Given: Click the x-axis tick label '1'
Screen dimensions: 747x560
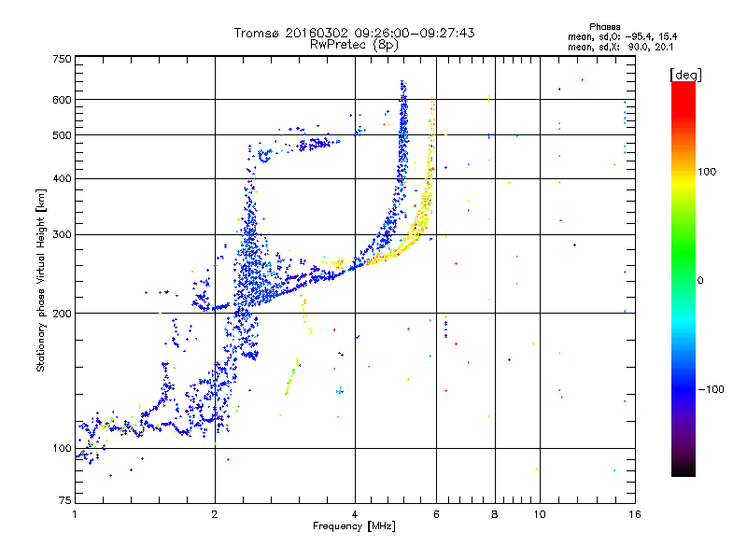Looking at the screenshot, I should 75,514.
